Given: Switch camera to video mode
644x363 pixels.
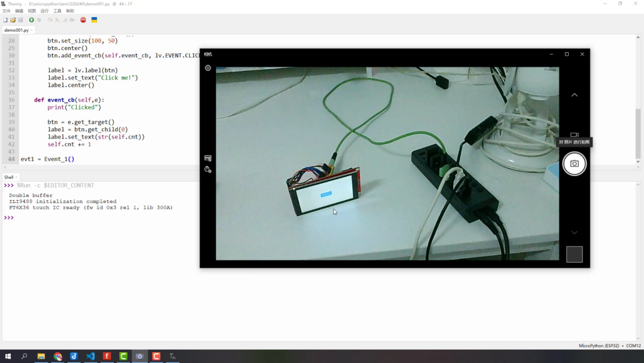Looking at the screenshot, I should [x=574, y=135].
